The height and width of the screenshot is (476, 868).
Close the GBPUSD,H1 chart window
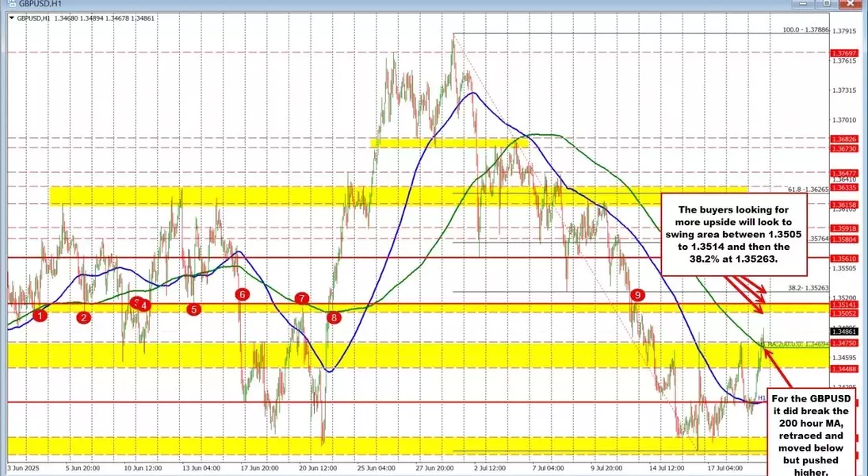(852, 3)
